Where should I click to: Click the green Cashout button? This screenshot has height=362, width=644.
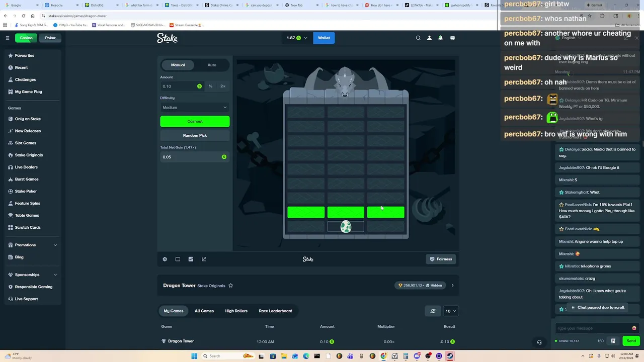(x=195, y=121)
